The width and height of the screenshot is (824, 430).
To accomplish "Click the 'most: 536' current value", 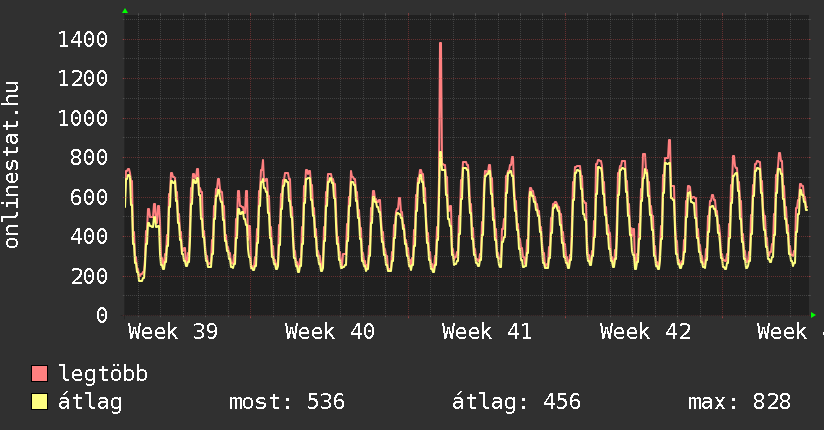I will 287,403.
